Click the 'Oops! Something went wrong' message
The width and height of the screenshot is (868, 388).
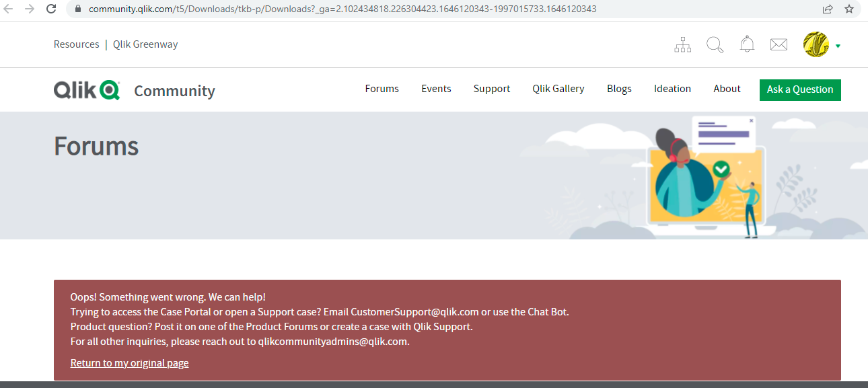point(168,297)
